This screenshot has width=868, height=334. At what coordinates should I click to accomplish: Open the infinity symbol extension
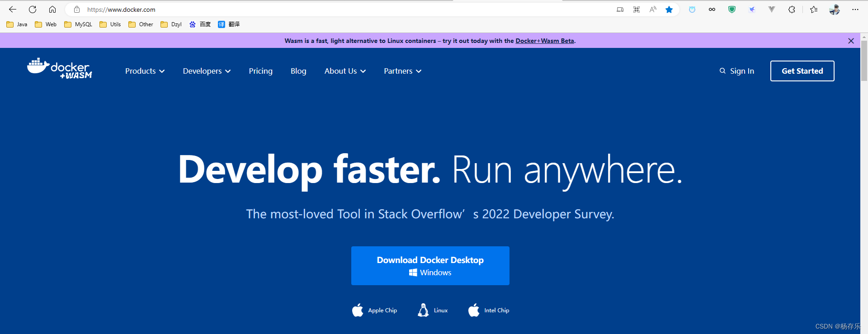(x=712, y=9)
